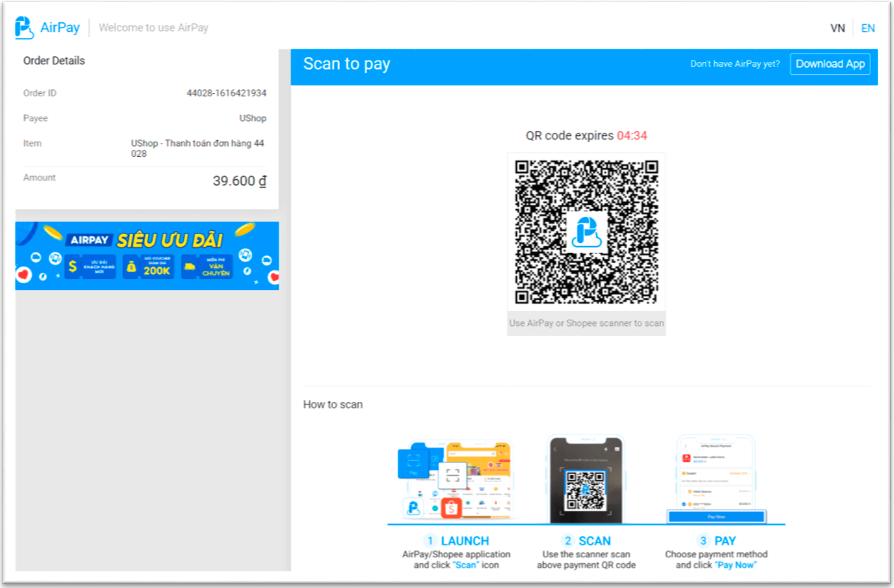Screen dimensions: 894x588
Task: Click the free shipping truck badge
Action: click(x=207, y=267)
